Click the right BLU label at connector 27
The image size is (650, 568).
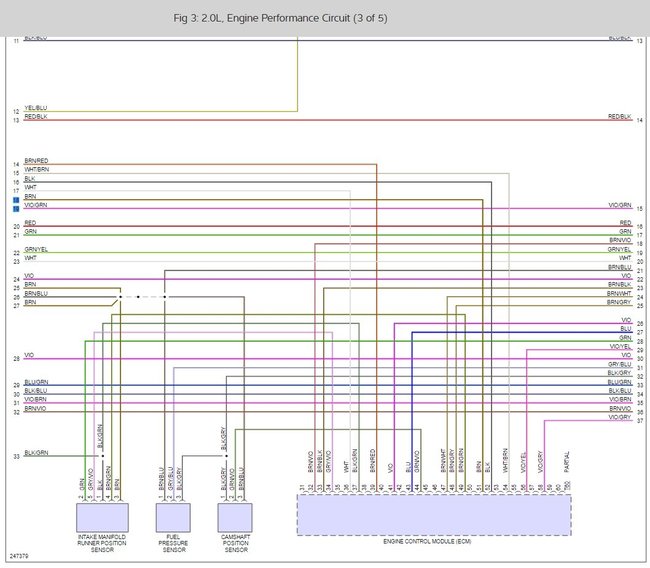click(626, 329)
